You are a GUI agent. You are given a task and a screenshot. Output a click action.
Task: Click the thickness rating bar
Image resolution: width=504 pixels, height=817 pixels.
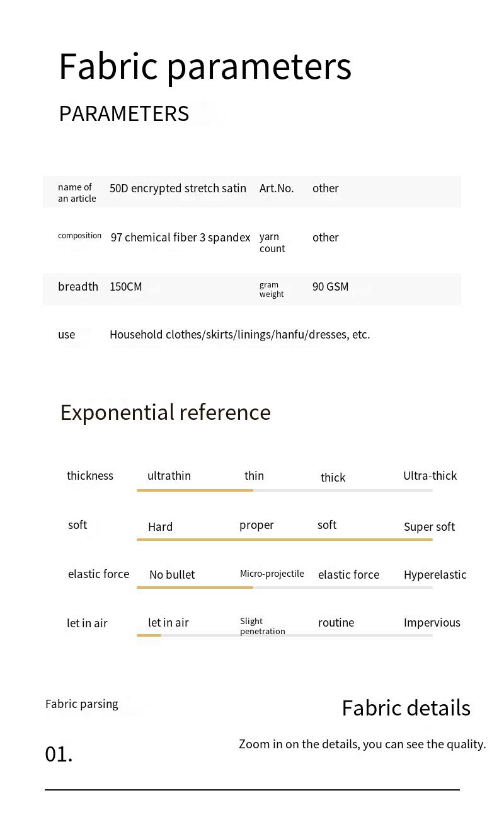284,490
